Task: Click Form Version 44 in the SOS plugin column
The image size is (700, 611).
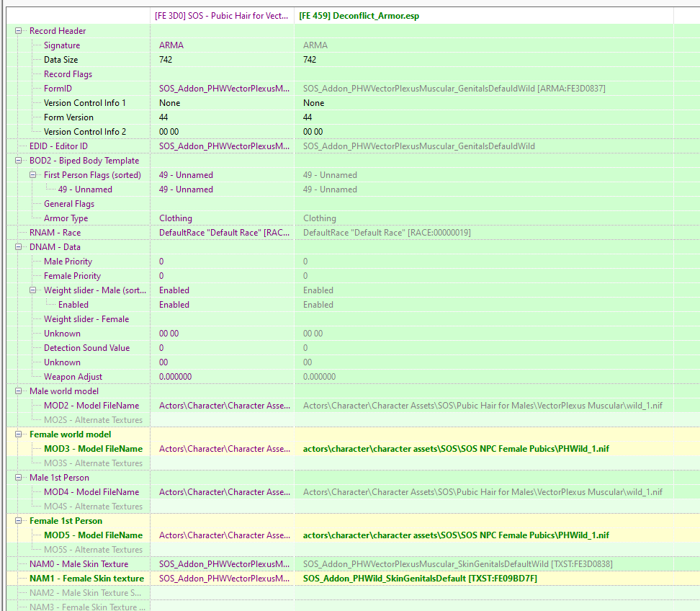Action: (x=163, y=117)
